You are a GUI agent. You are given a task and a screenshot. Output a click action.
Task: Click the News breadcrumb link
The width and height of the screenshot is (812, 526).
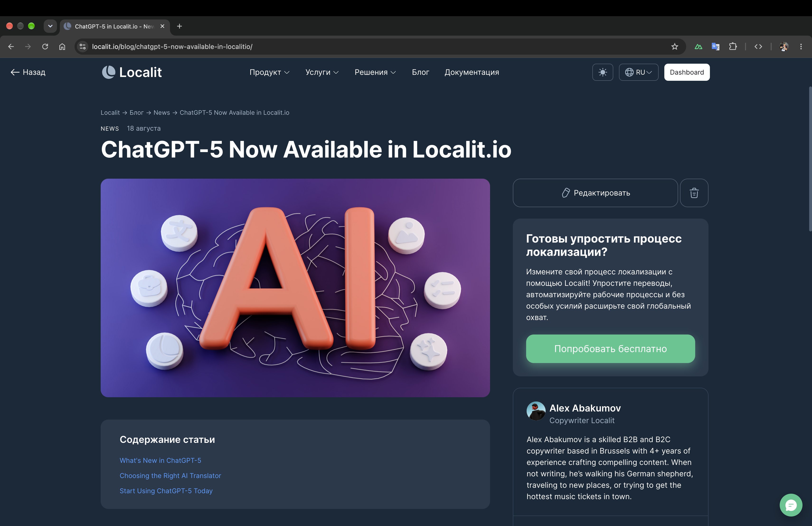pos(162,113)
